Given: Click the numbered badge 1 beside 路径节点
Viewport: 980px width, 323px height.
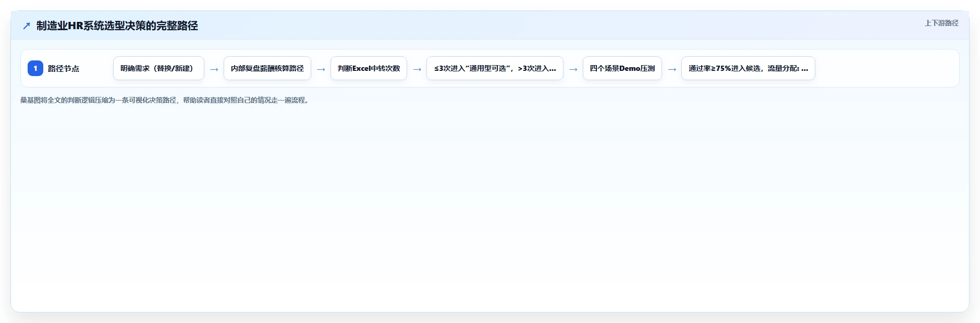Looking at the screenshot, I should [35, 68].
